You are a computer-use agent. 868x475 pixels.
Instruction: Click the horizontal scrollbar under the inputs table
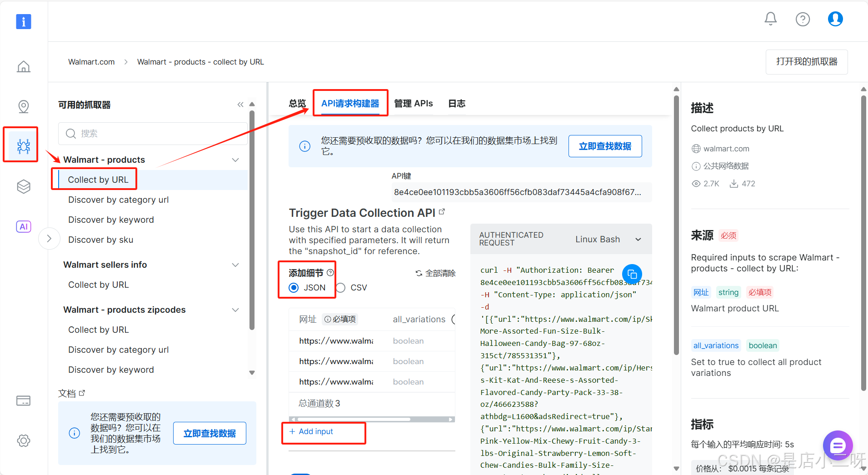coord(354,419)
